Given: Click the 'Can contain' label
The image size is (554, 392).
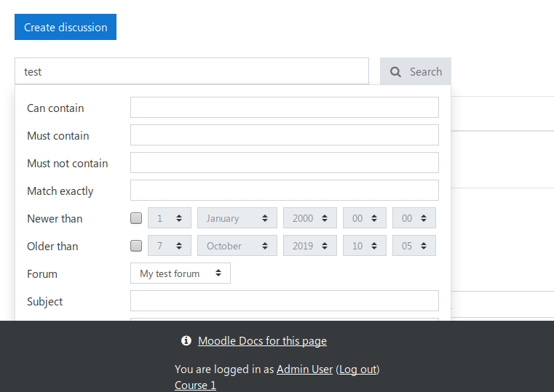Looking at the screenshot, I should (55, 108).
